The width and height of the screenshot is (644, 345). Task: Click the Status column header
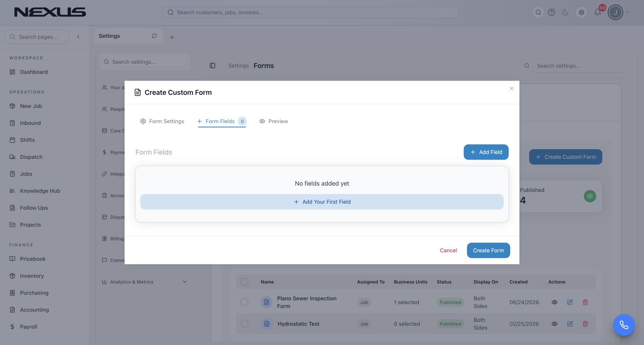(x=444, y=282)
